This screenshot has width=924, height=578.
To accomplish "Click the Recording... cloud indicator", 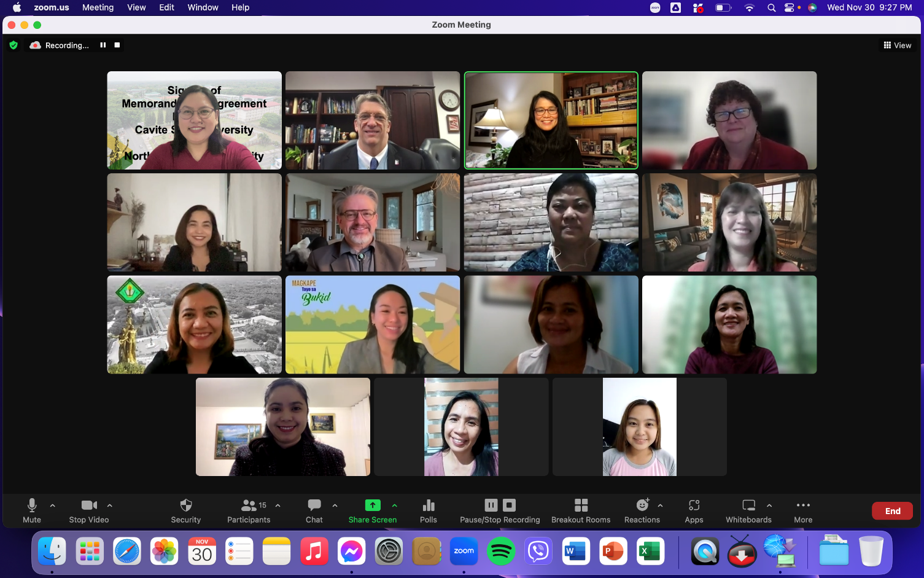I will (x=60, y=45).
